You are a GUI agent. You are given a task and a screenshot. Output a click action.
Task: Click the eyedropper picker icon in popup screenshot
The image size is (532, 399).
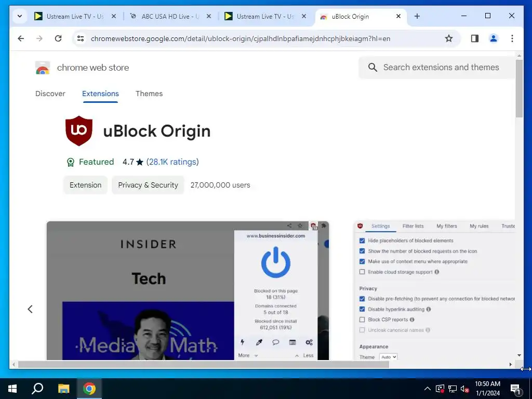pos(259,342)
